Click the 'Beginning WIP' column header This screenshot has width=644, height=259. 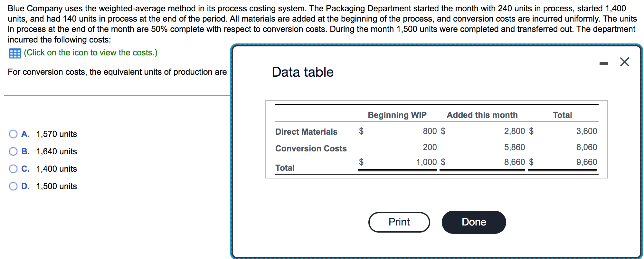click(397, 115)
